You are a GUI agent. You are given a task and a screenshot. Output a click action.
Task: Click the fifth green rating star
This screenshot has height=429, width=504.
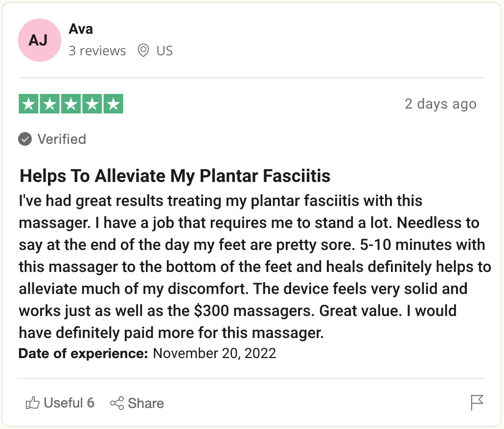(113, 104)
